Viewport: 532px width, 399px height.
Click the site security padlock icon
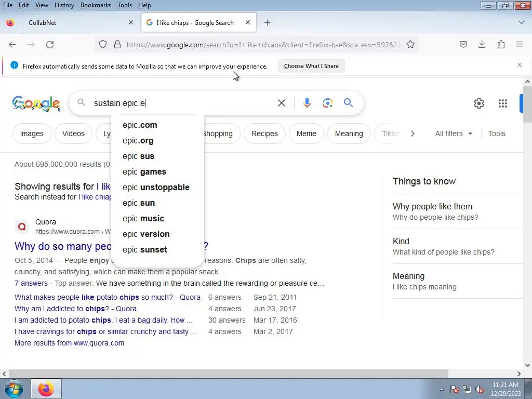click(x=117, y=45)
